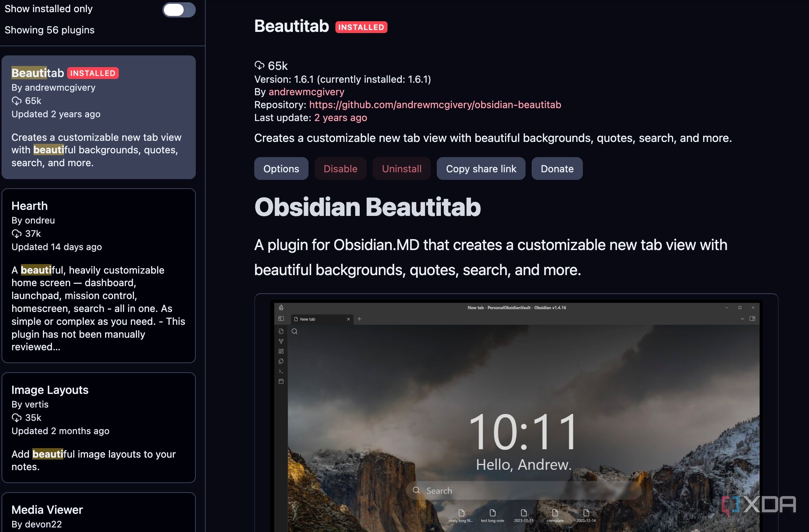809x532 pixels.
Task: Disable the Beautitab plugin
Action: tap(340, 168)
